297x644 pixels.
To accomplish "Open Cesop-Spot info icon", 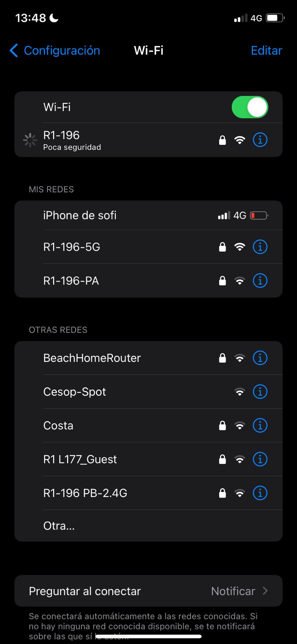I will (x=260, y=392).
